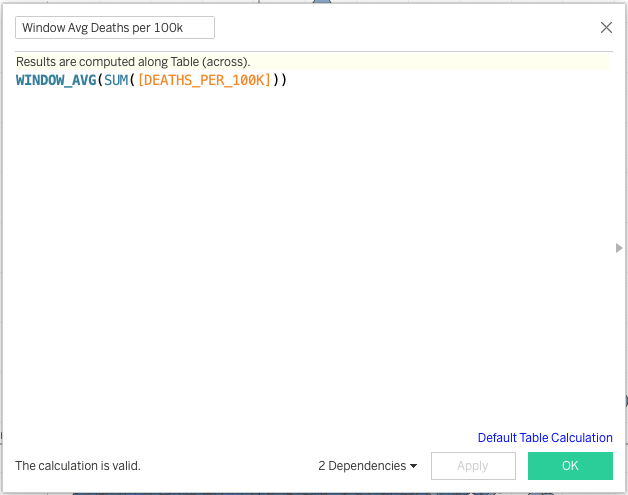Click the caret arrow beside Dependencies

tap(414, 466)
